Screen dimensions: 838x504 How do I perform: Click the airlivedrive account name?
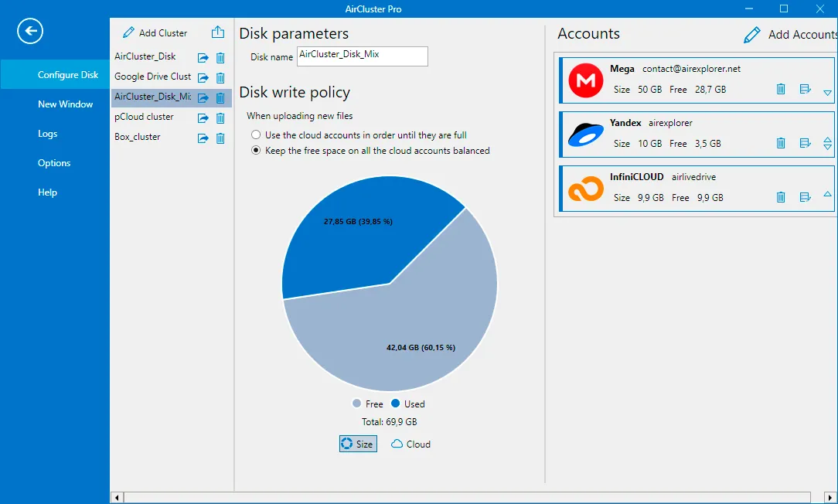coord(693,176)
